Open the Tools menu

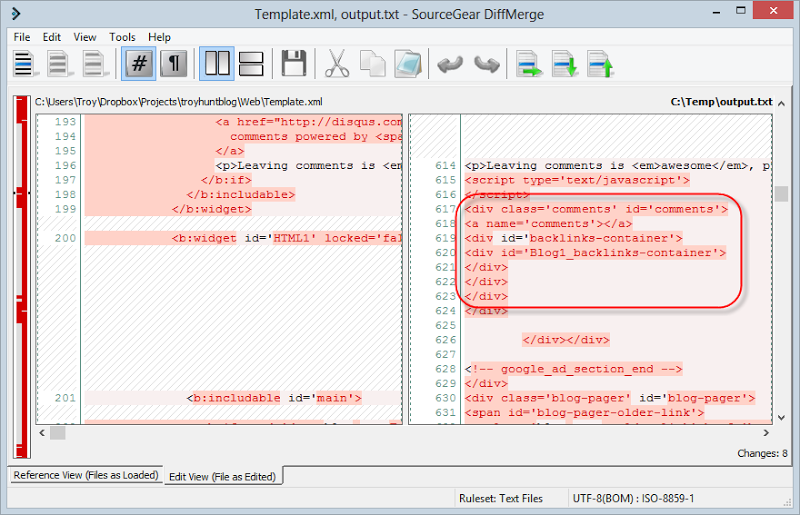[122, 37]
